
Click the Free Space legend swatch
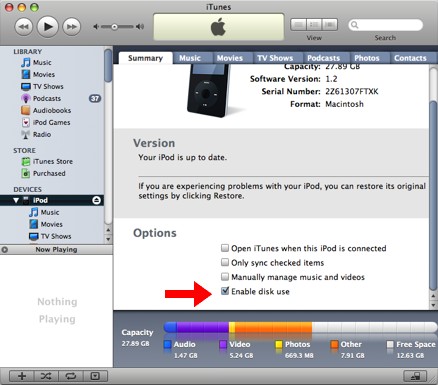[x=390, y=344]
